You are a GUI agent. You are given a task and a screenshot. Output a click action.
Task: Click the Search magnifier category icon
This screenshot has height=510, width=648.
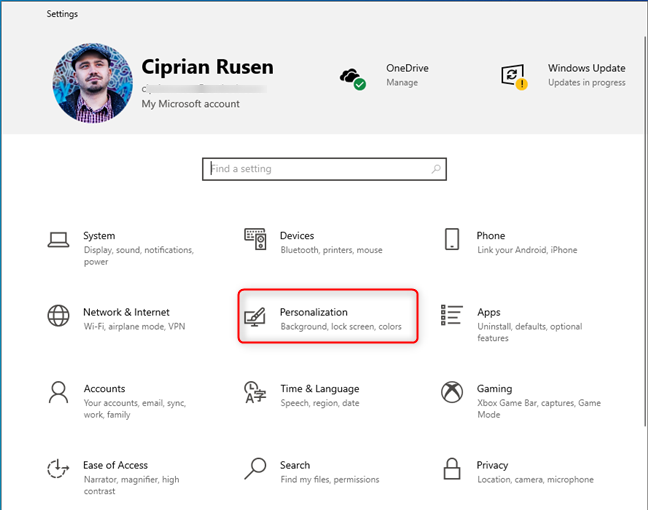pyautogui.click(x=255, y=468)
